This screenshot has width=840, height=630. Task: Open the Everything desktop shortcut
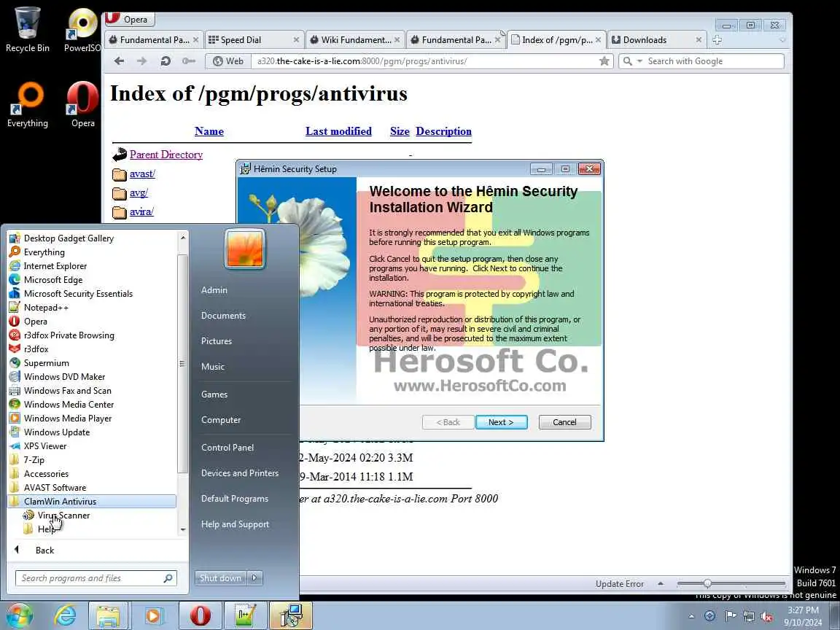click(27, 104)
